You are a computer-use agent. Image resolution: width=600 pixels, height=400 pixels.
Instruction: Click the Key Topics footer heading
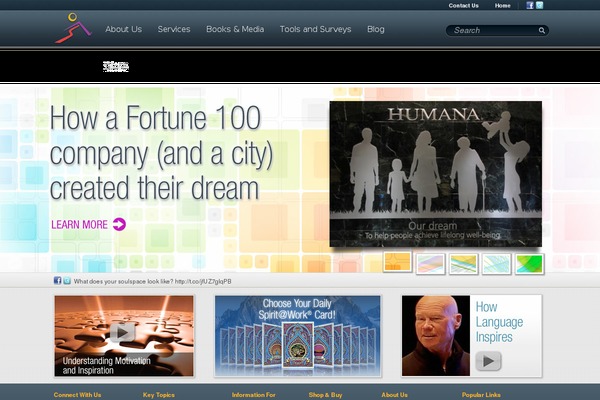coord(159,395)
